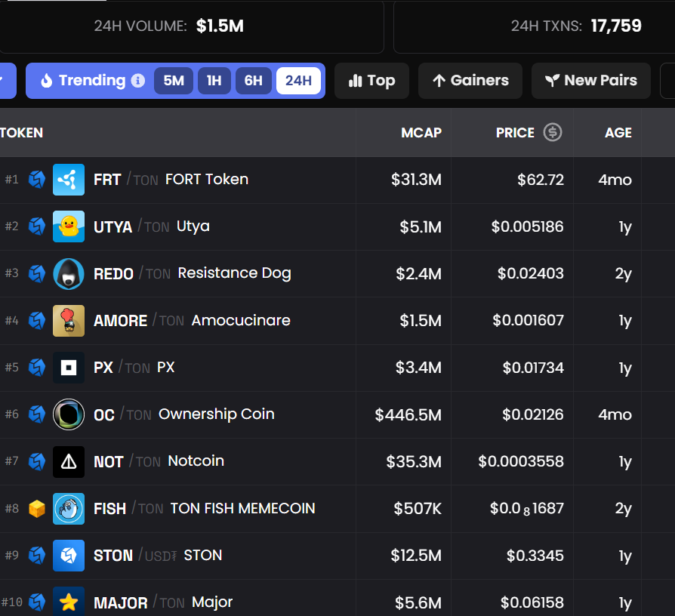The width and height of the screenshot is (675, 616).
Task: Open the FORT Token pair link
Action: click(x=207, y=179)
